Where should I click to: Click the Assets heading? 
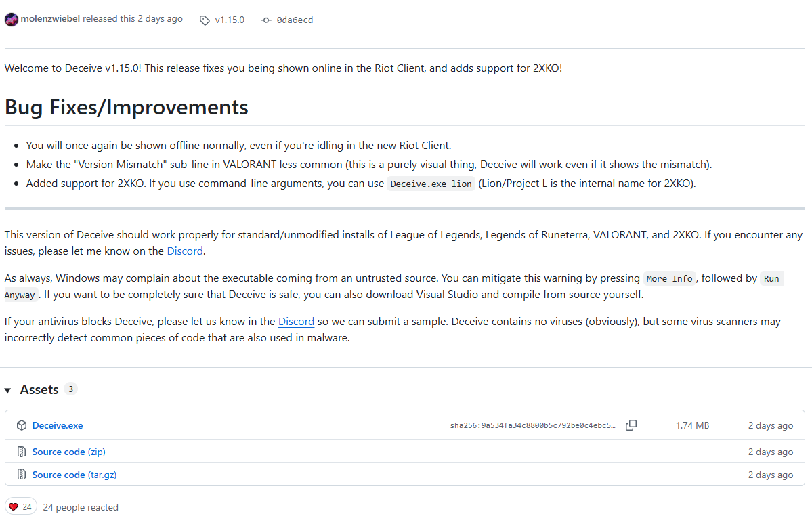pyautogui.click(x=39, y=389)
